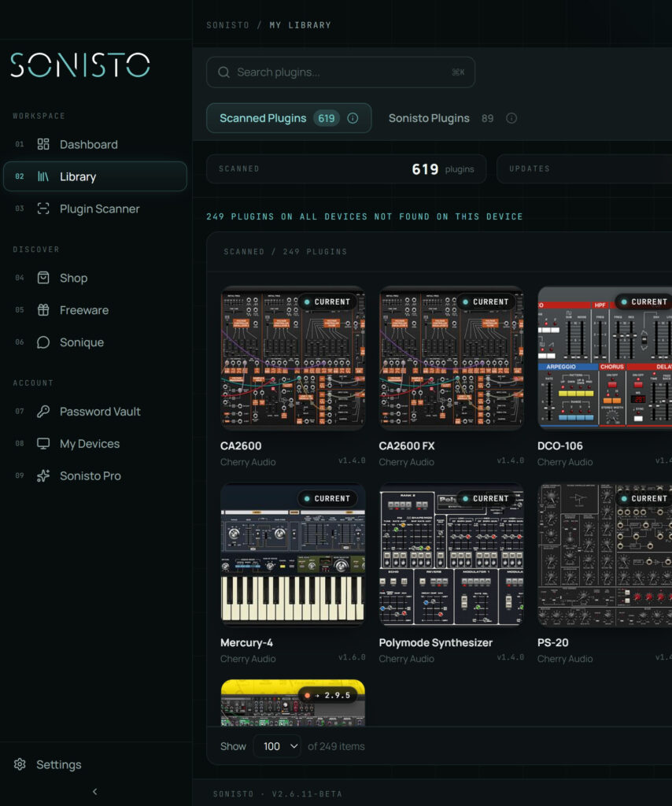This screenshot has height=806, width=672.
Task: Click the Mercury-4 plugin title
Action: click(246, 642)
